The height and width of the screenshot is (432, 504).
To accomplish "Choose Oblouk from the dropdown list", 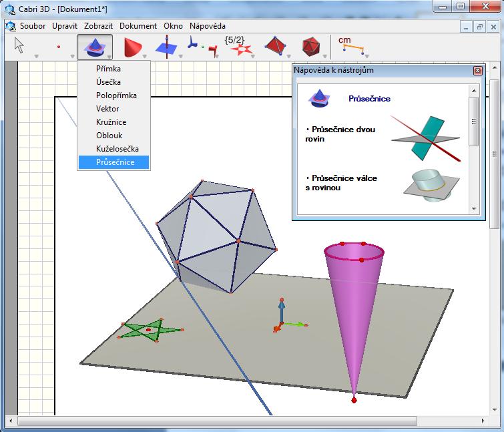I will point(113,136).
